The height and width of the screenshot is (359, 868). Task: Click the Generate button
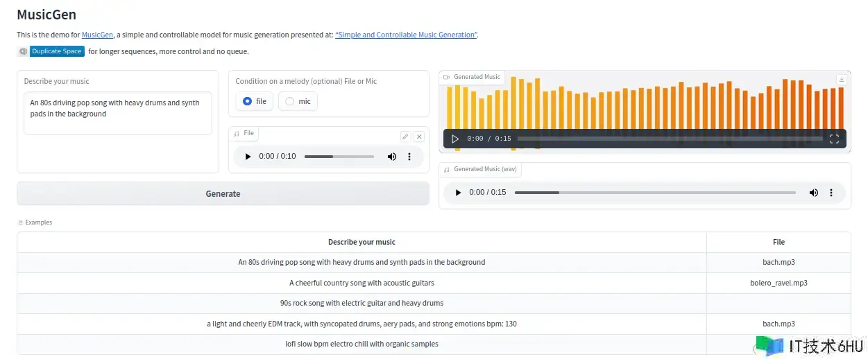[223, 194]
